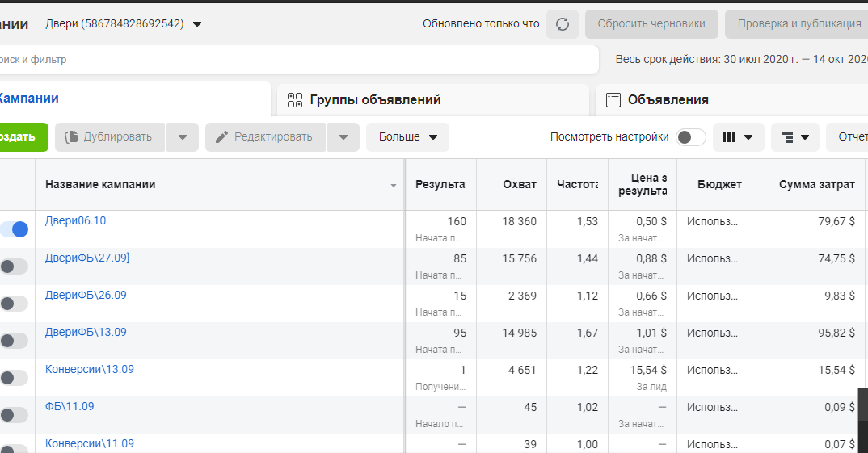
Task: Open the Конверсии\13.09 campaign link
Action: click(x=90, y=369)
